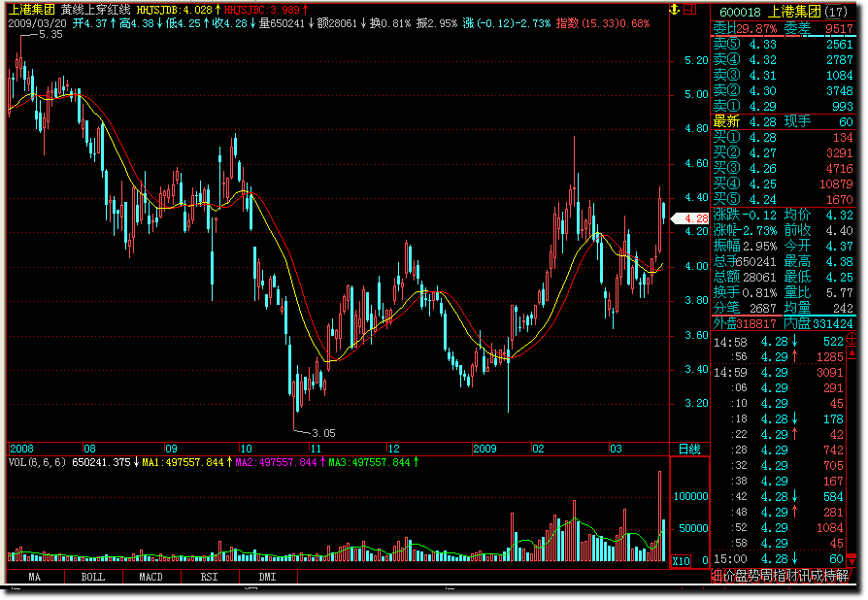Image resolution: width=868 pixels, height=600 pixels.
Task: Click the 买③ 4.26 bid row
Action: [x=783, y=168]
